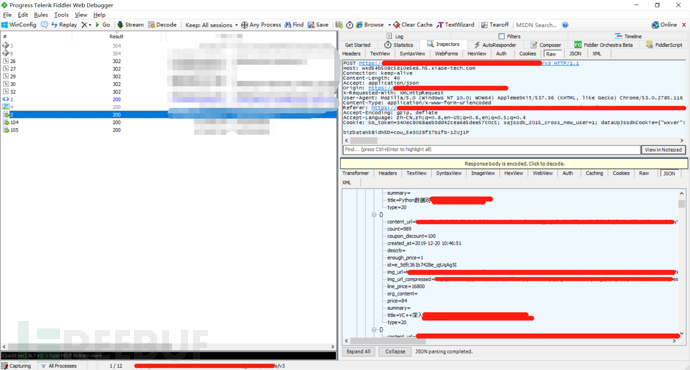The width and height of the screenshot is (690, 370).
Task: Switch to the AutoResponder tab
Action: (x=495, y=45)
